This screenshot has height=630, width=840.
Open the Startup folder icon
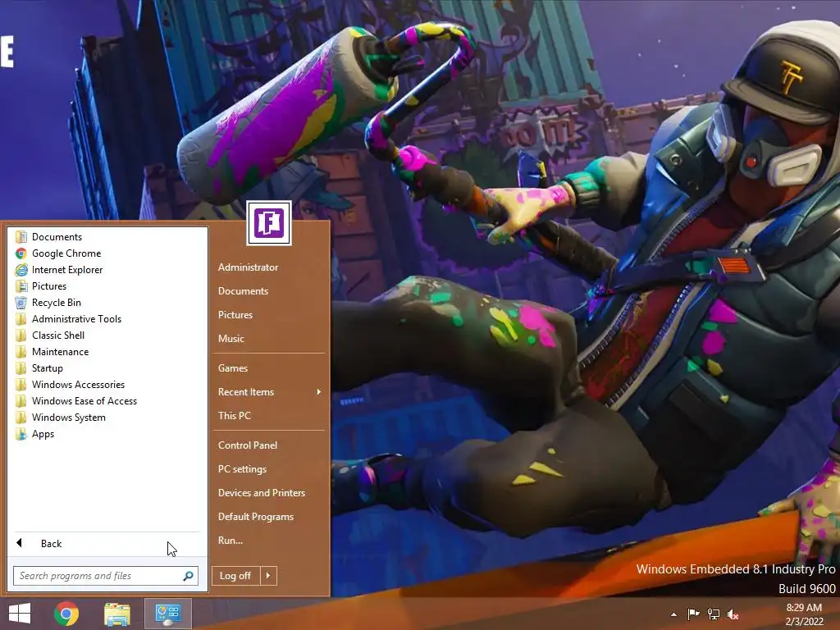(x=21, y=368)
